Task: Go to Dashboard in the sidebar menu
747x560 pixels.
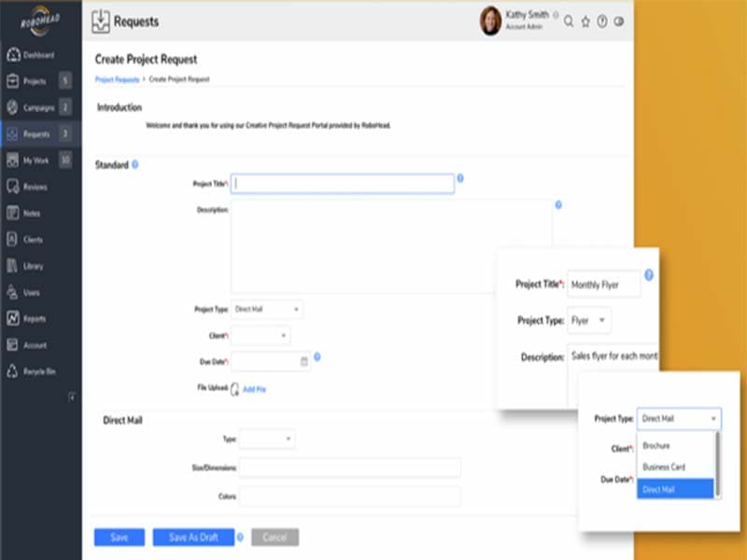Action: [x=39, y=55]
